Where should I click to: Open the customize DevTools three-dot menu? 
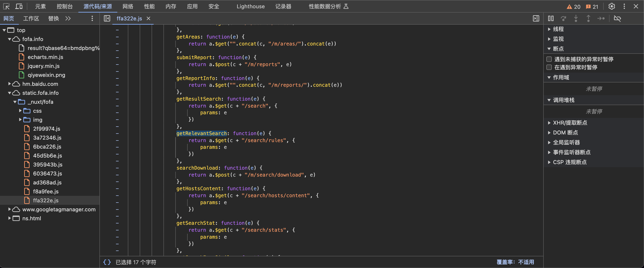point(624,6)
